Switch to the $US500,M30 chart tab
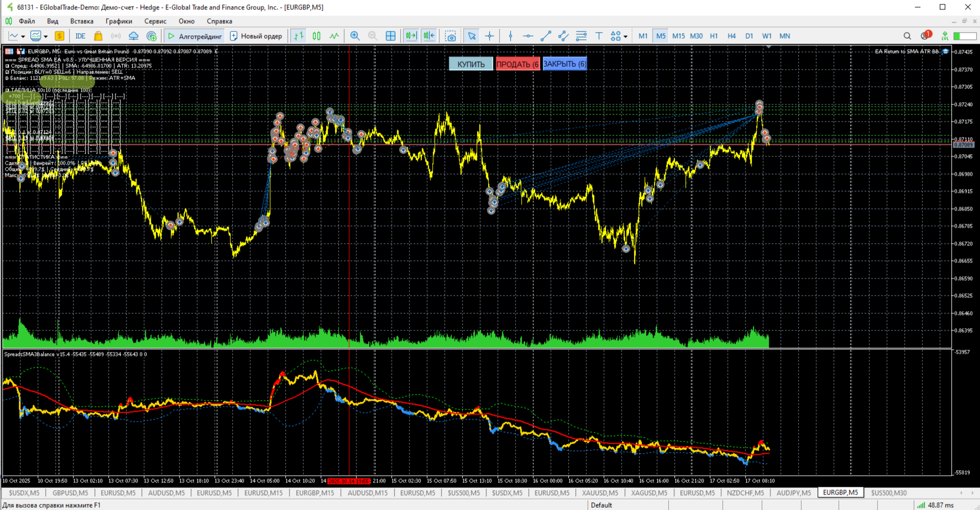 click(x=889, y=493)
